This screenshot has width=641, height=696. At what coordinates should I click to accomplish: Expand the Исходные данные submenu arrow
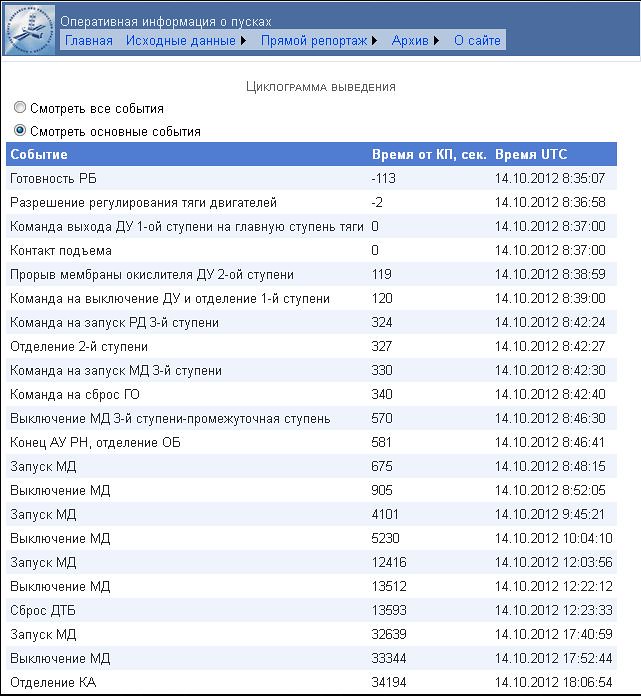pos(244,41)
